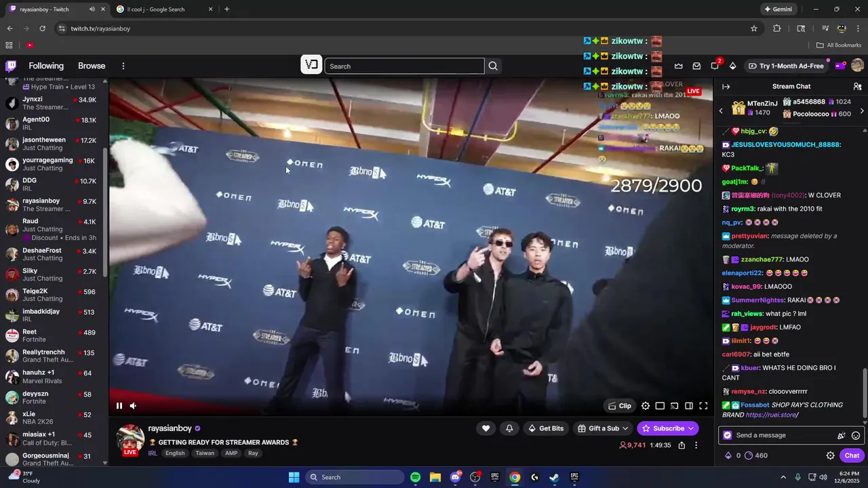
Task: Open Silky channel in sidebar
Action: (x=53, y=274)
